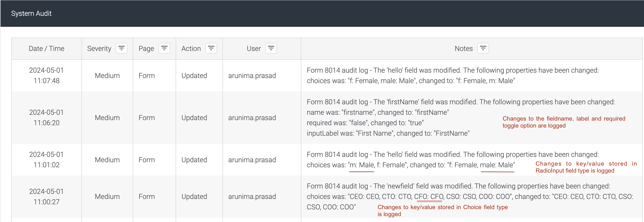This screenshot has height=222, width=644.
Task: Click the Notes column header label
Action: pyautogui.click(x=464, y=49)
